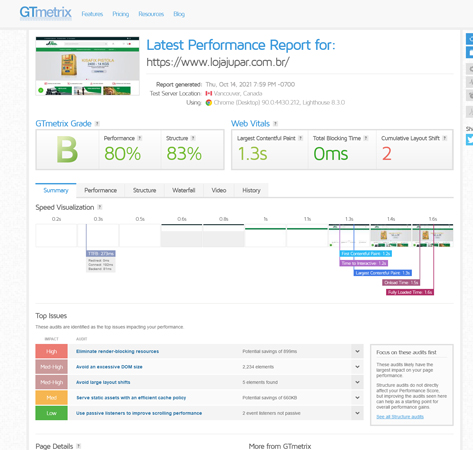Click the Canada flag icon

tap(209, 93)
